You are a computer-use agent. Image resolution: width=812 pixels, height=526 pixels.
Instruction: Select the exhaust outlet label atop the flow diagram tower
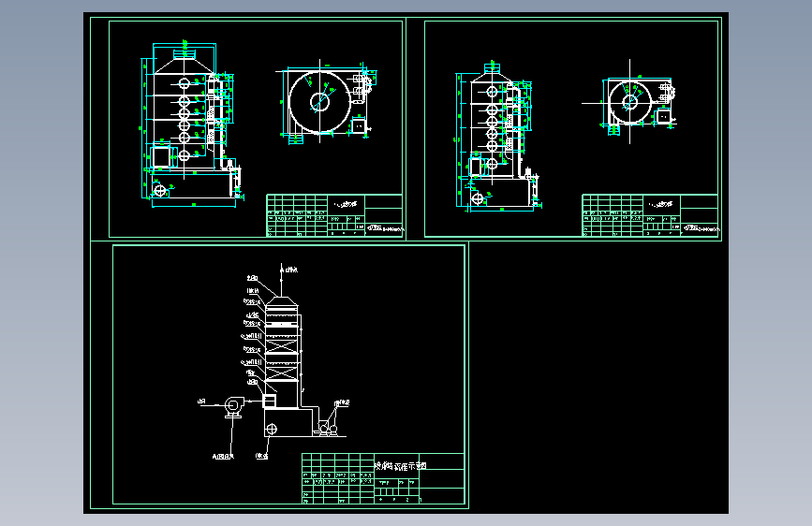point(289,270)
